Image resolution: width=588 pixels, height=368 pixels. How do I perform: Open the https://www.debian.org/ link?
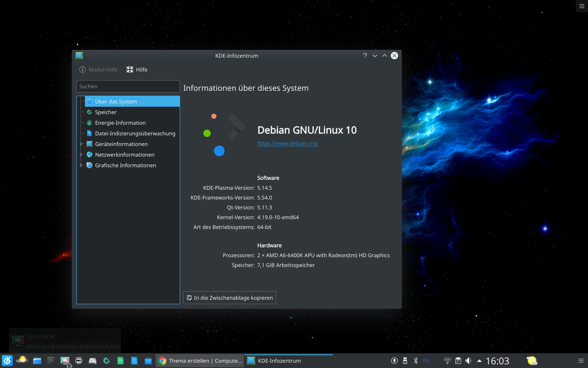(x=287, y=143)
